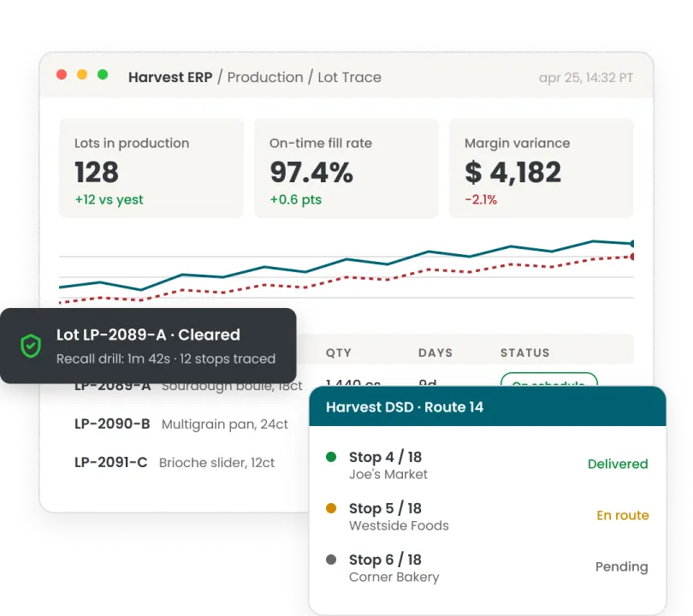Click the yellow minimize window dot
Image resolution: width=693 pixels, height=616 pixels.
[82, 74]
